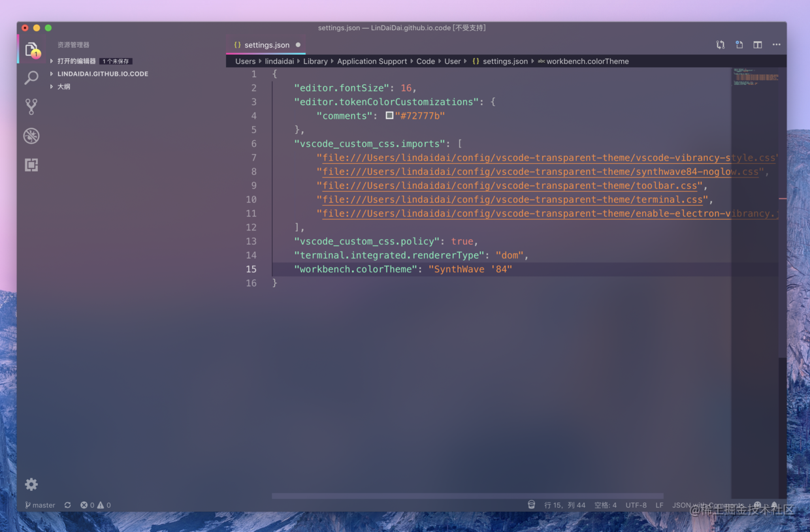Click the vertical scrollbar on editor right edge
The width and height of the screenshot is (810, 532).
point(783,428)
